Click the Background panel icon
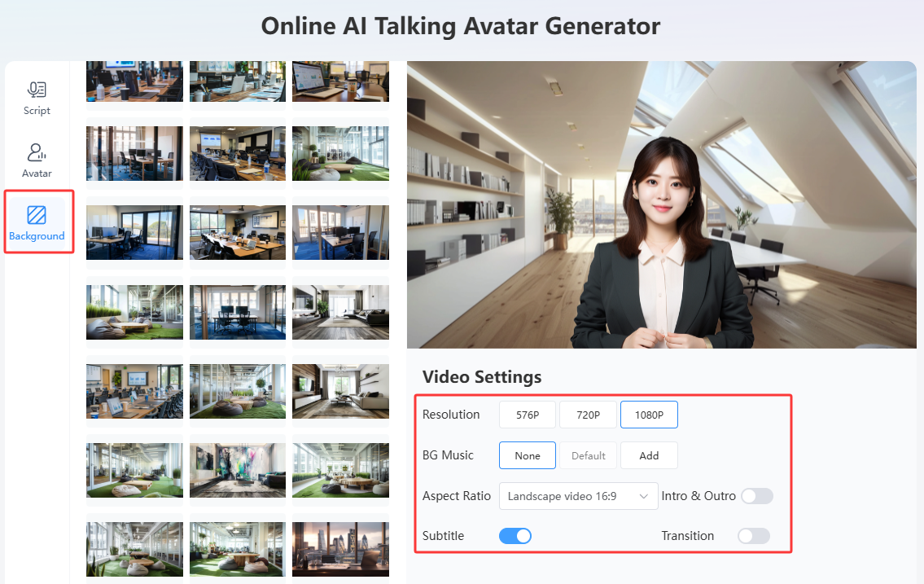 37,222
